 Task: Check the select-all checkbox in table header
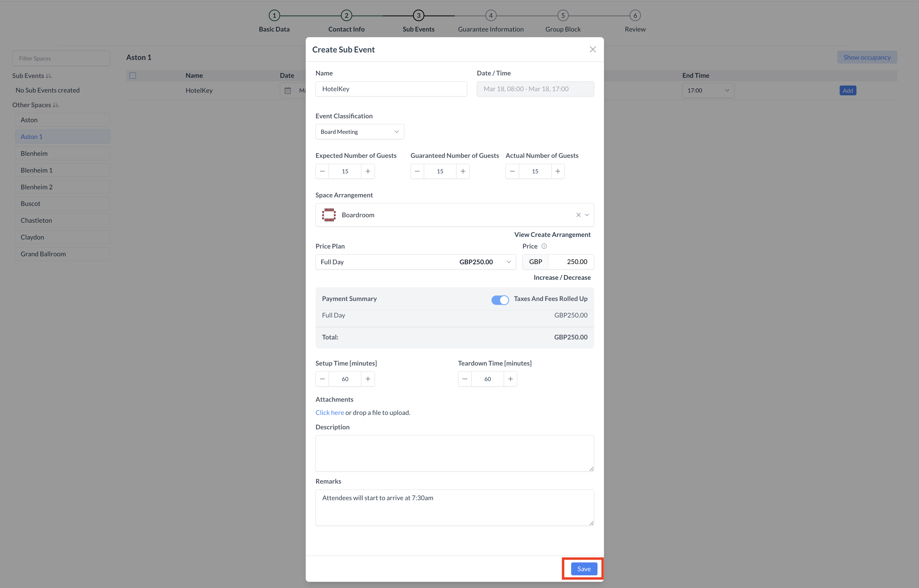(x=133, y=75)
